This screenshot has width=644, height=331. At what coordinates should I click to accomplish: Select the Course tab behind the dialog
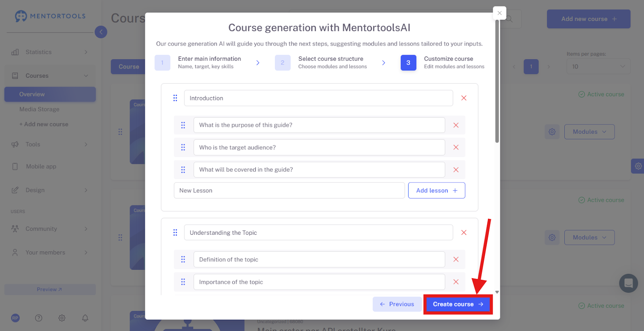tap(128, 67)
